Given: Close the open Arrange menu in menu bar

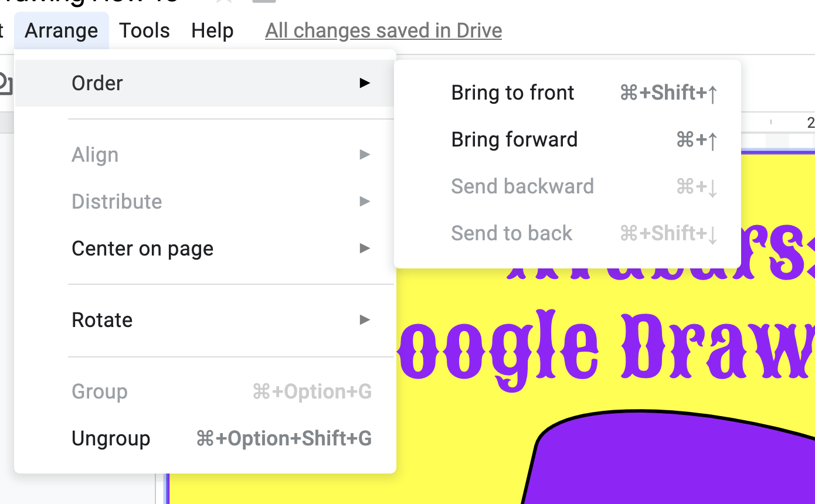Looking at the screenshot, I should tap(61, 30).
